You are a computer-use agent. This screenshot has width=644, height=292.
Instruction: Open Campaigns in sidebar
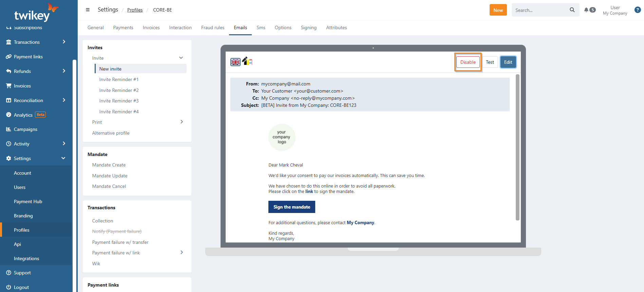tap(25, 129)
